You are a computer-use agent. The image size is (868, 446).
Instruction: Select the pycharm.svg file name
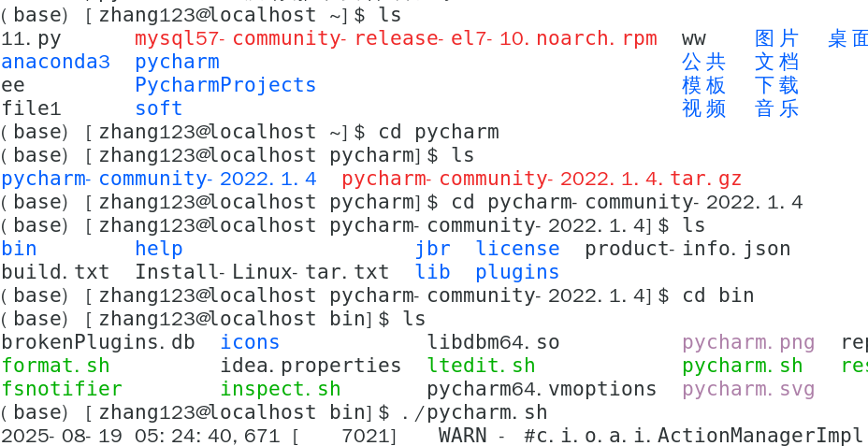(748, 389)
